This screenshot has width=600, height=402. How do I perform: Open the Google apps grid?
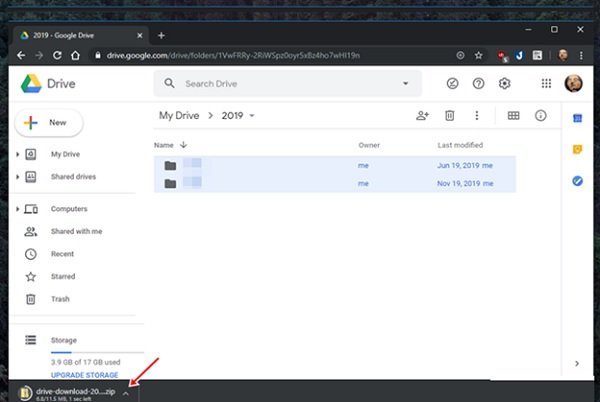[546, 83]
